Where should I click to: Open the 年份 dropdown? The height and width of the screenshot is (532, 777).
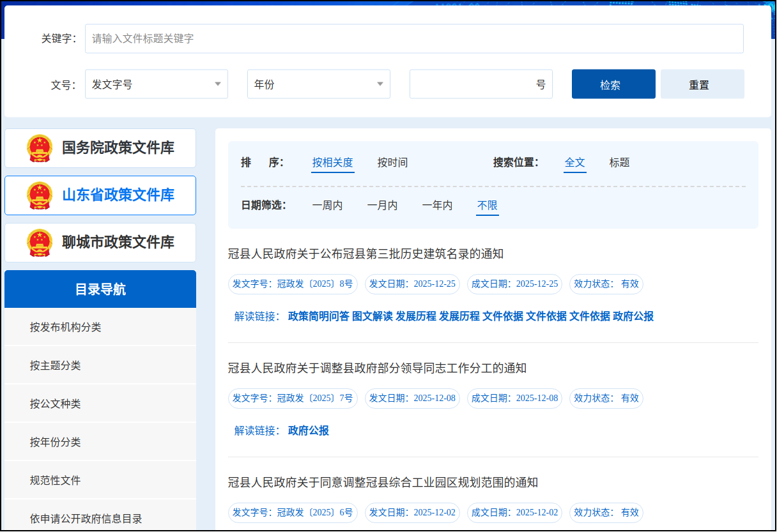click(x=319, y=84)
